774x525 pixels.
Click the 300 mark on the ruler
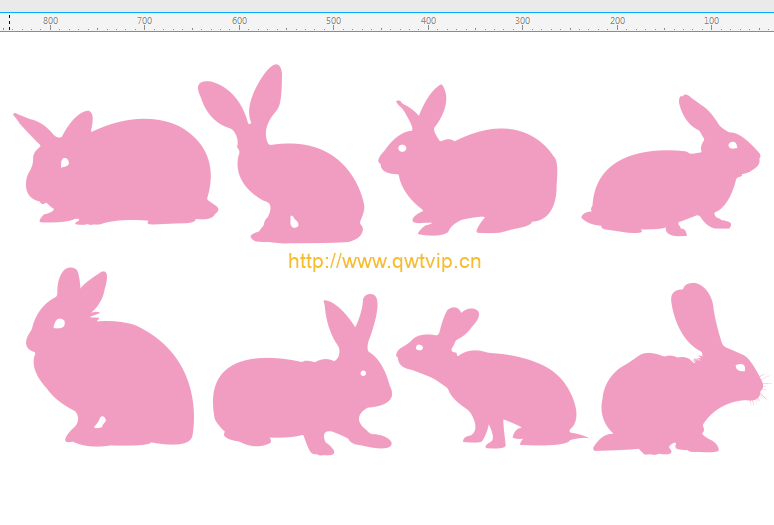click(523, 21)
